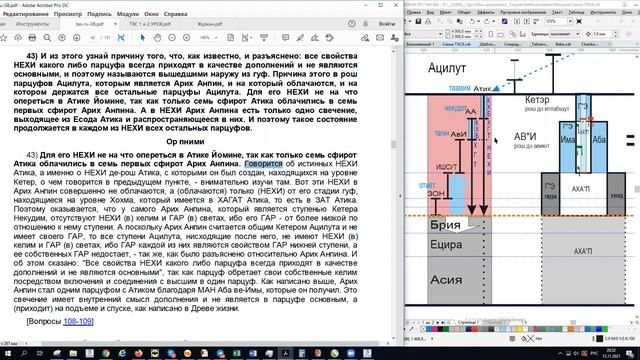Open the find text magnifier in Acrobat

[x=47, y=38]
